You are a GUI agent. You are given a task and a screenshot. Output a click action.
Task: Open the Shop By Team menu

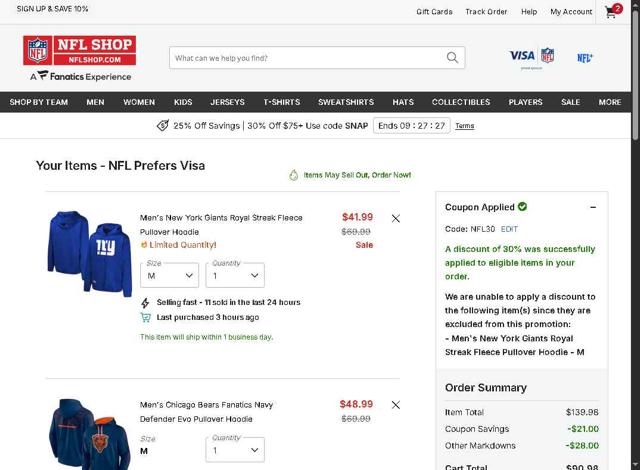[x=39, y=102]
